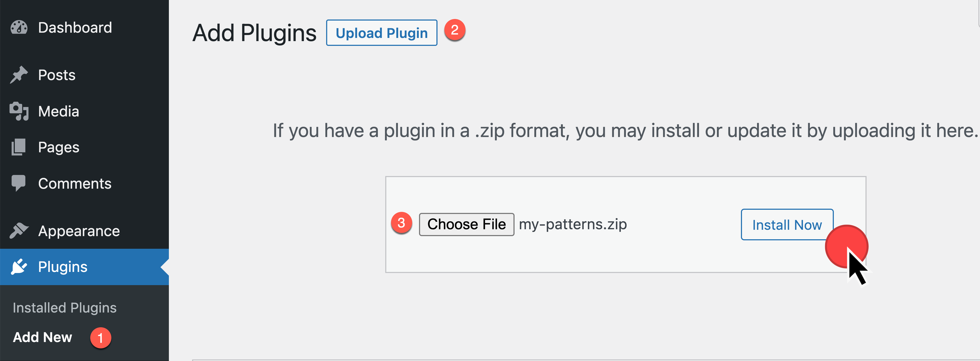Open the Appearance menu label
Screen dimensions: 980x361
click(x=79, y=231)
